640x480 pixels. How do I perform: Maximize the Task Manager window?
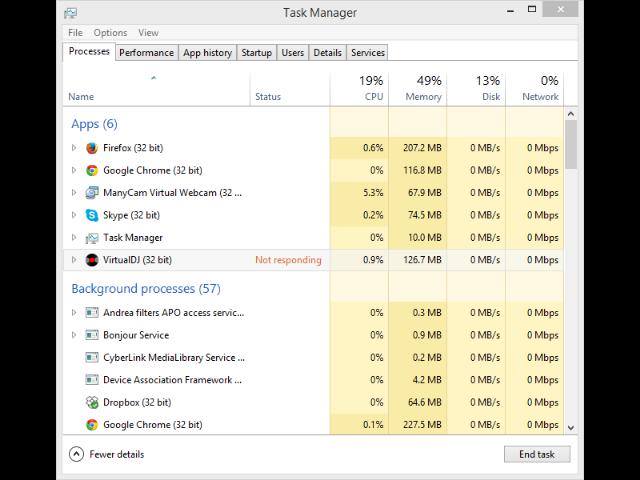click(x=532, y=9)
